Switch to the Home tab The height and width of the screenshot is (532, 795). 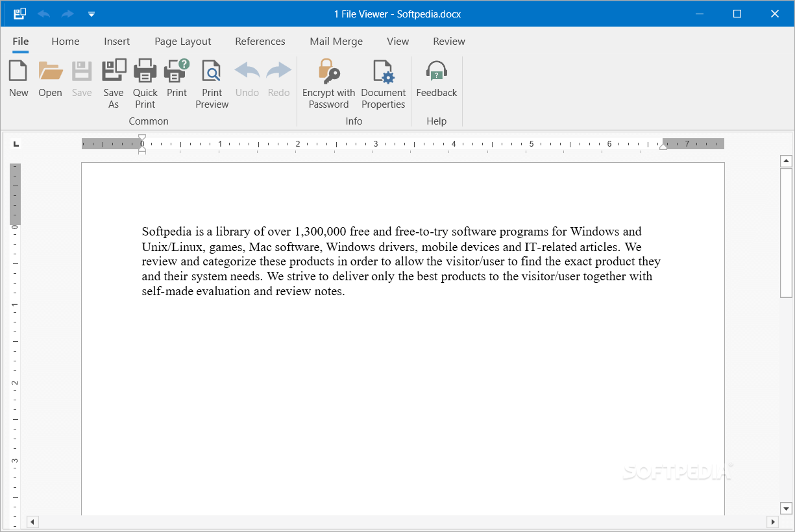tap(66, 42)
